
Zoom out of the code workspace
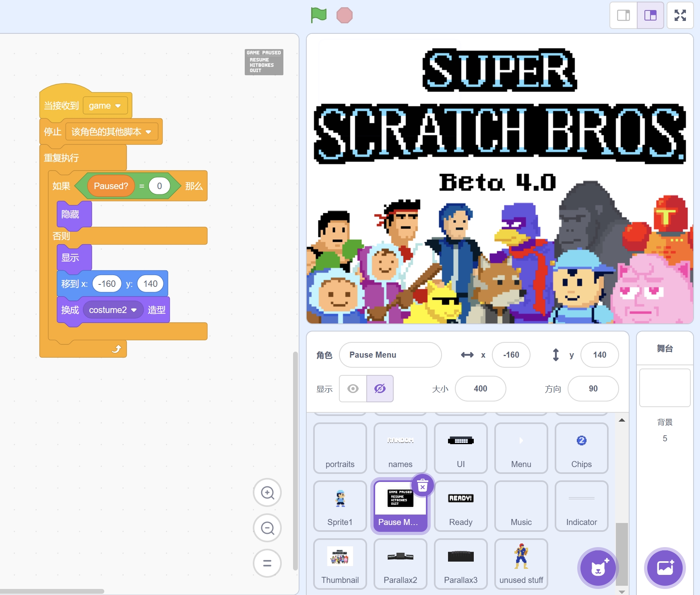point(267,528)
